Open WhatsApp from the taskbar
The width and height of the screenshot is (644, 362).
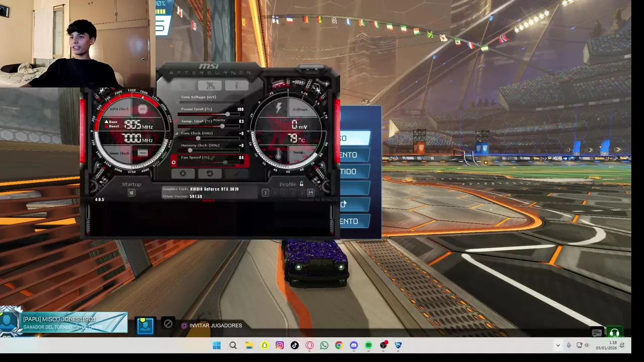(x=324, y=345)
